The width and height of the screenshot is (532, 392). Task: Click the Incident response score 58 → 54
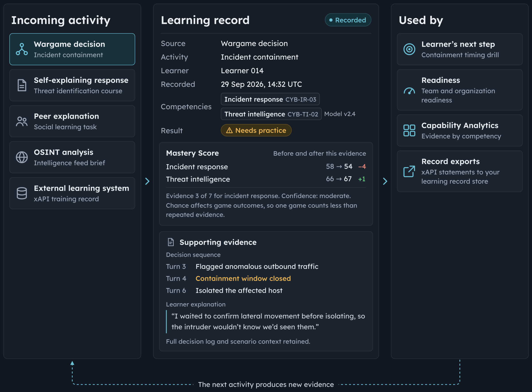click(339, 166)
